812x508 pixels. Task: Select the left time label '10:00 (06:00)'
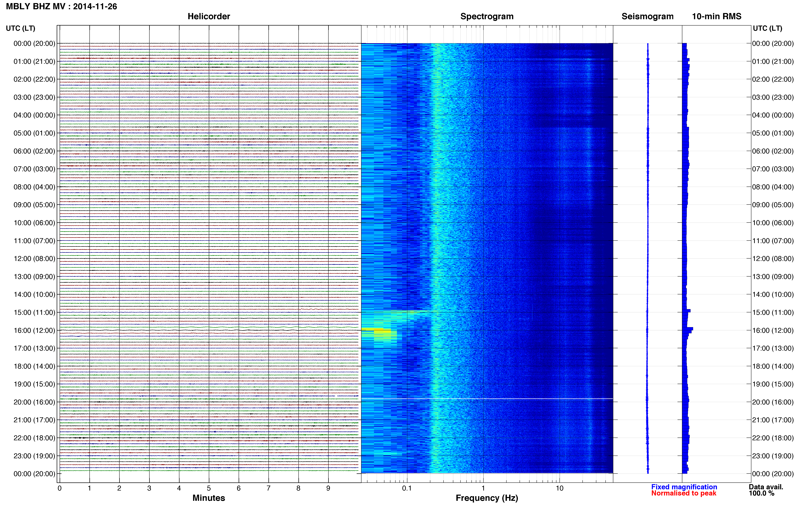34,223
